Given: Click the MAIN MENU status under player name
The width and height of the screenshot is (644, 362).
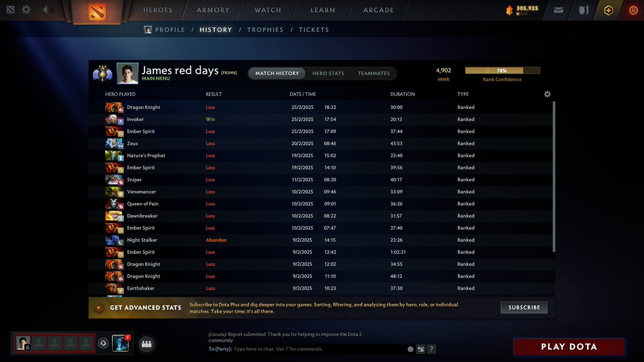Looking at the screenshot, I should click(156, 79).
